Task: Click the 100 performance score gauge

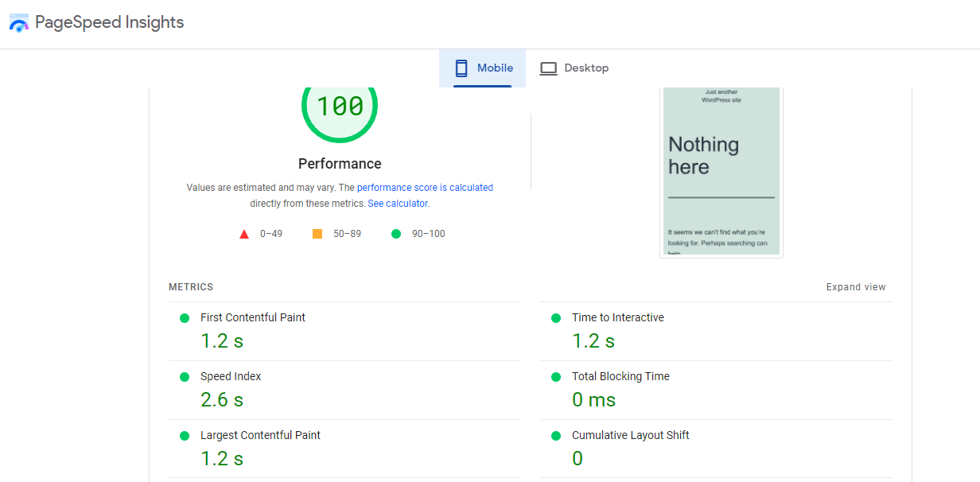Action: [340, 106]
